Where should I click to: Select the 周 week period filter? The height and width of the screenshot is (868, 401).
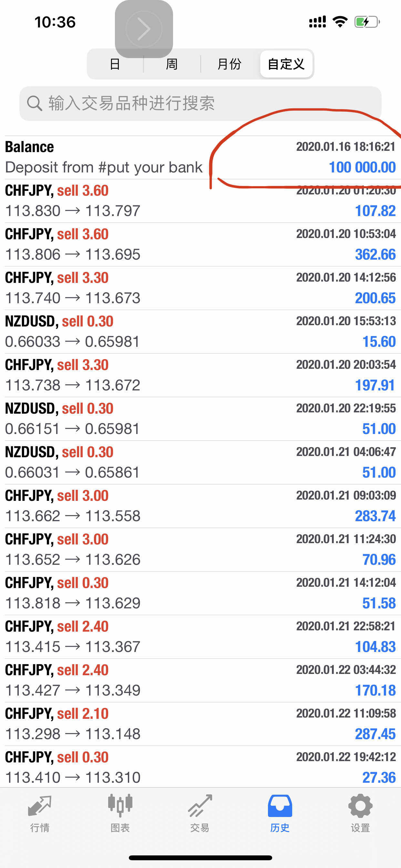[172, 64]
